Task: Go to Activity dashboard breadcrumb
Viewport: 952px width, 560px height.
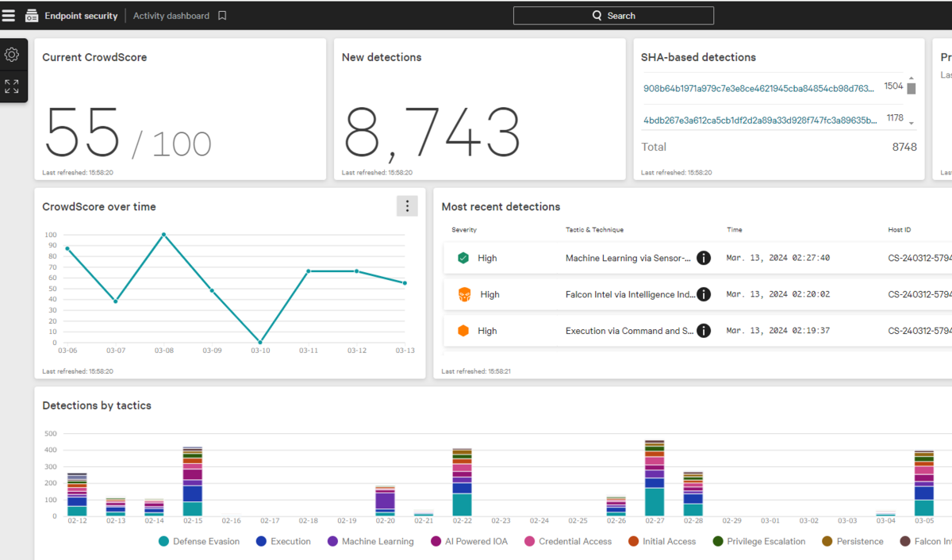Action: [x=171, y=15]
